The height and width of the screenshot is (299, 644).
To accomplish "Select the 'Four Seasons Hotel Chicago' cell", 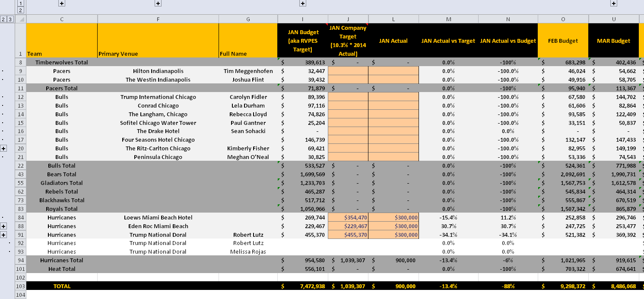I will point(158,140).
